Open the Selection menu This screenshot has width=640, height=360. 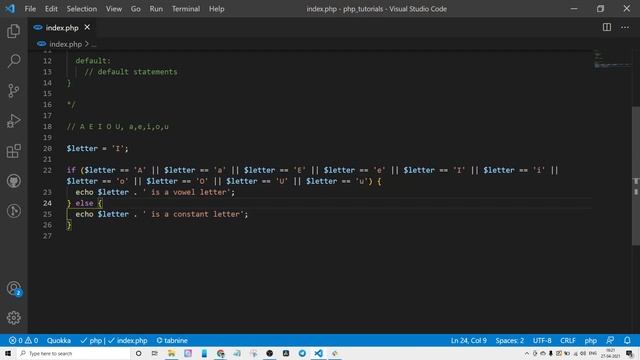[82, 9]
